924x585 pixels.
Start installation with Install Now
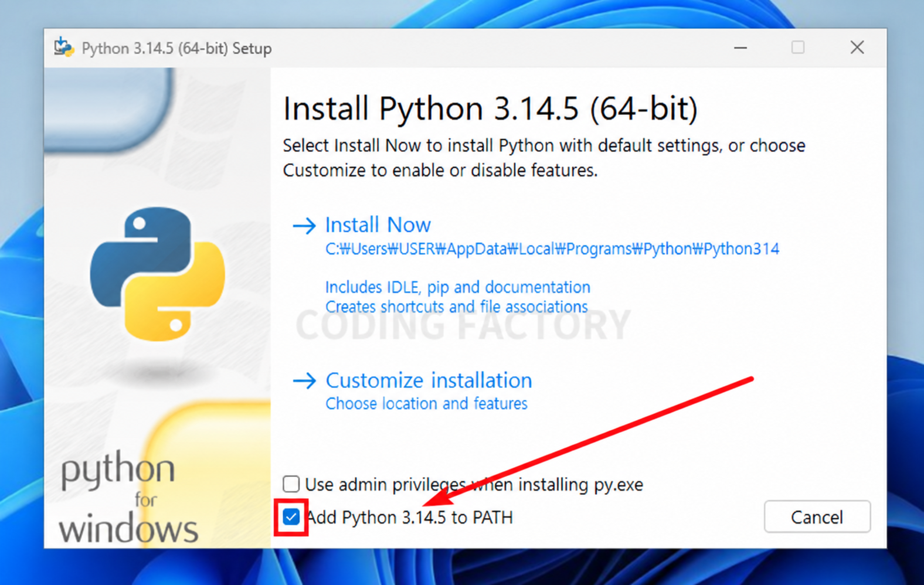(378, 225)
